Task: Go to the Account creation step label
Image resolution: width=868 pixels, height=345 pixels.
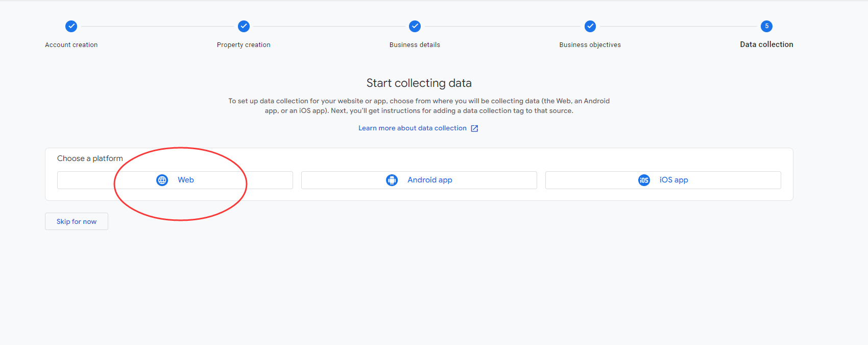Action: tap(71, 45)
